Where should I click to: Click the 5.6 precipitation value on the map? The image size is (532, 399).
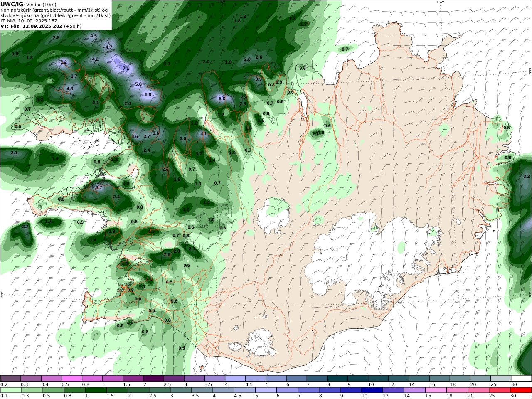point(222,99)
